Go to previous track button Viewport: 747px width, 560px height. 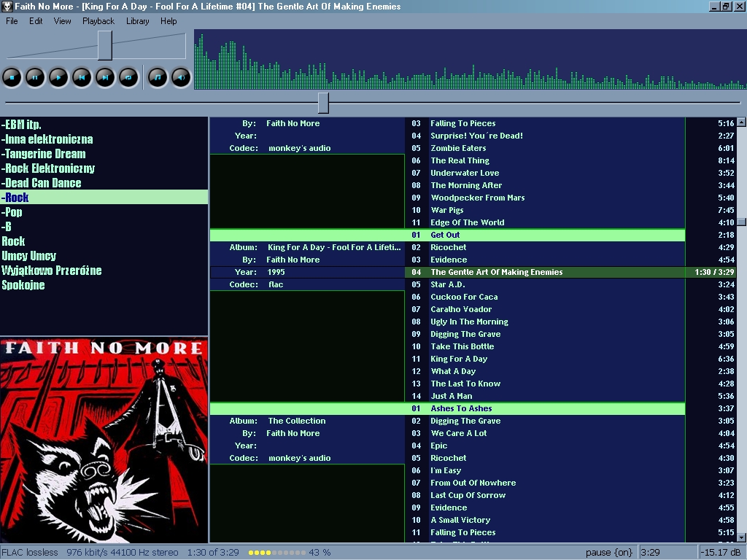click(82, 77)
